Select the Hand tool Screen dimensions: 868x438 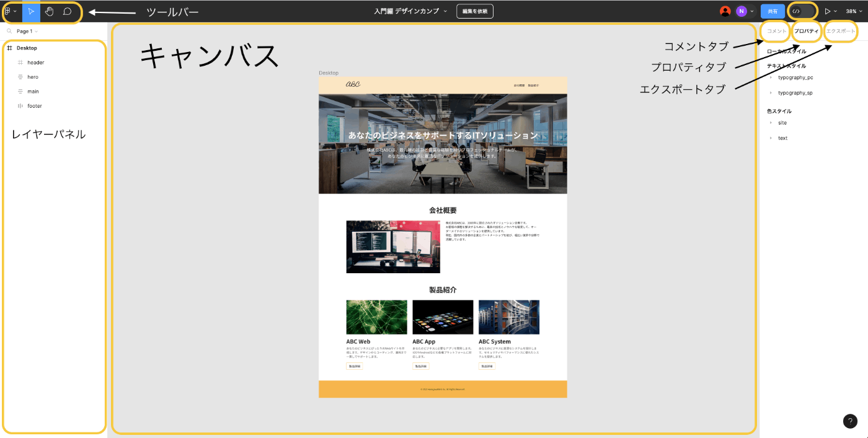(x=49, y=11)
